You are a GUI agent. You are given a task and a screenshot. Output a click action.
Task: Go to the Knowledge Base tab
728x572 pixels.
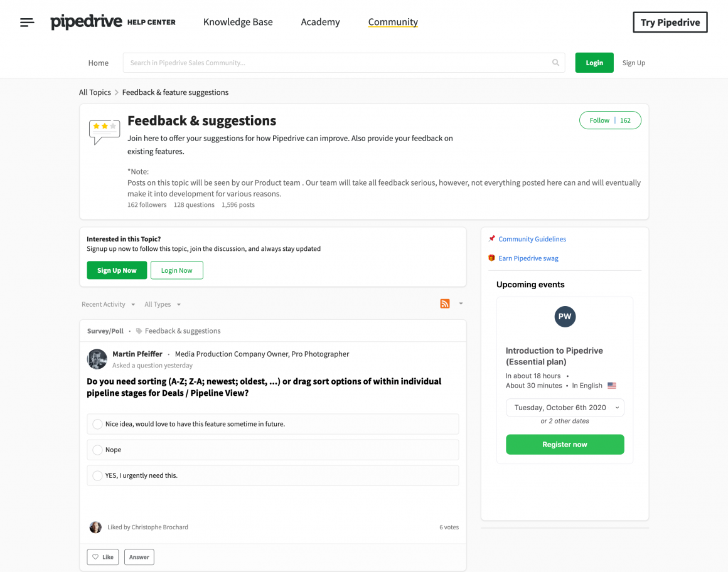click(x=238, y=22)
